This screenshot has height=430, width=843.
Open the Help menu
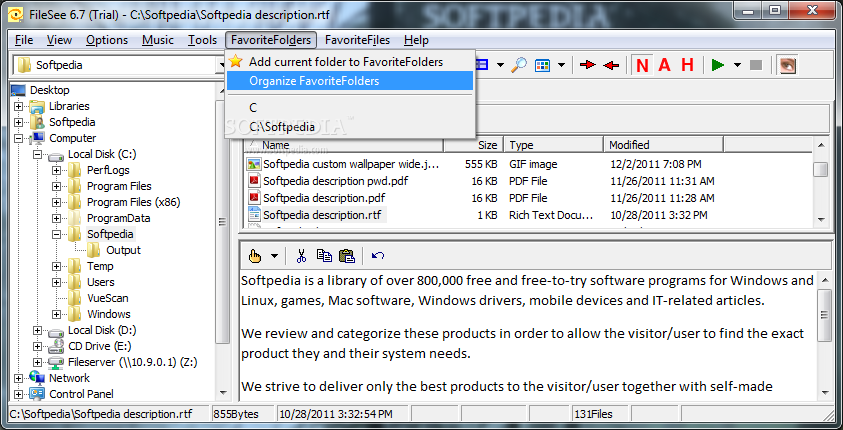point(416,40)
